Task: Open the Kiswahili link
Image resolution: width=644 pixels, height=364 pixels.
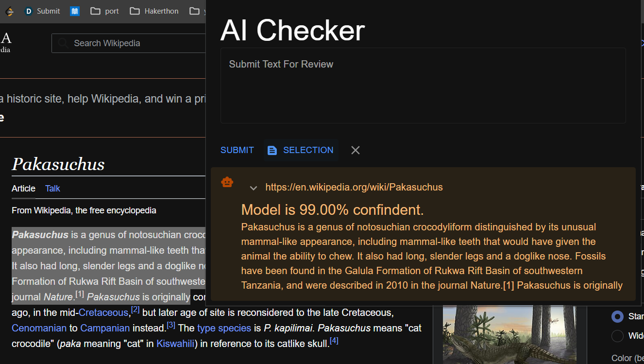Action: pos(175,344)
